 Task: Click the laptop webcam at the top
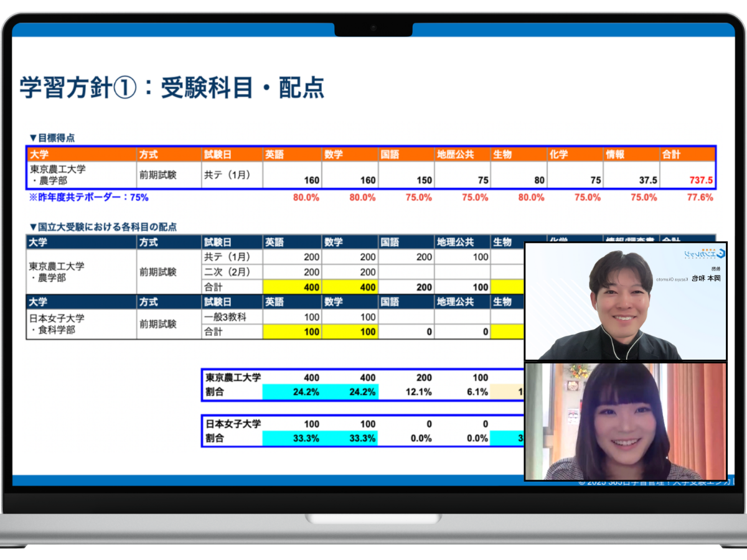click(x=374, y=29)
